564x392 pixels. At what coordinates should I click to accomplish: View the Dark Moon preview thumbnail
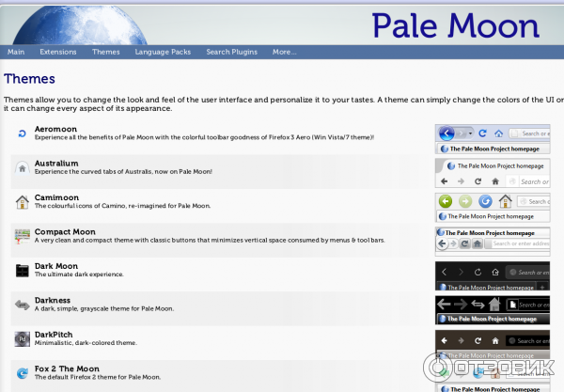[493, 275]
